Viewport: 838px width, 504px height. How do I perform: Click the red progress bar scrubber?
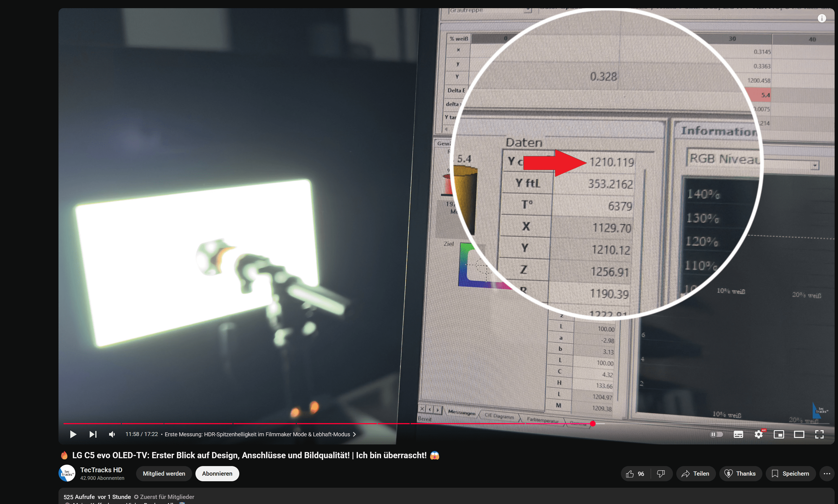pyautogui.click(x=593, y=423)
